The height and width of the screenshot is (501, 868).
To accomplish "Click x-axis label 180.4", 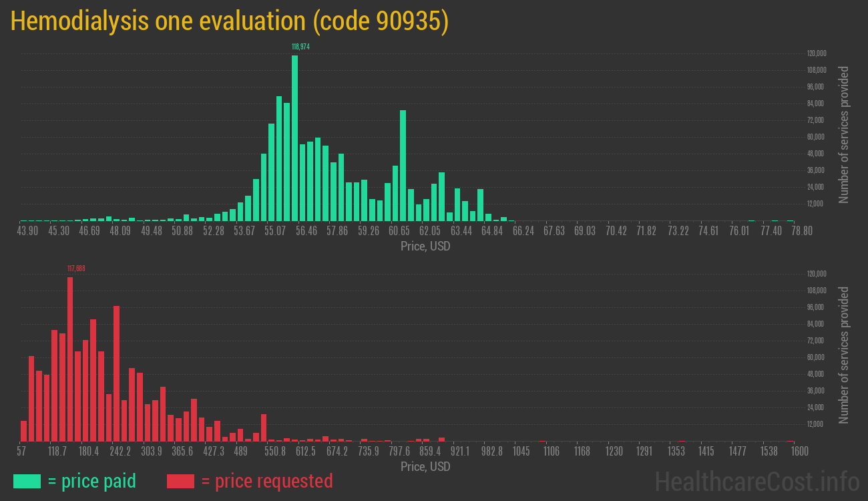I will point(88,452).
